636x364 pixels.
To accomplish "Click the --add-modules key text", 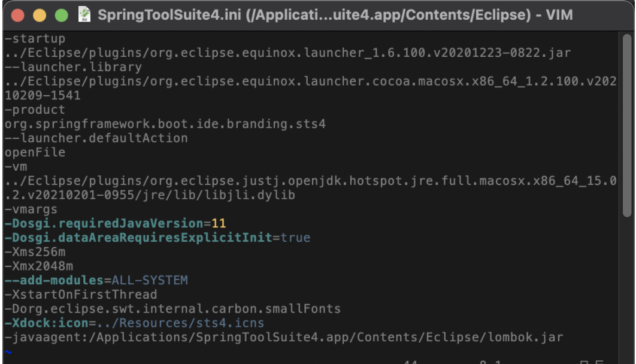I will tap(54, 280).
